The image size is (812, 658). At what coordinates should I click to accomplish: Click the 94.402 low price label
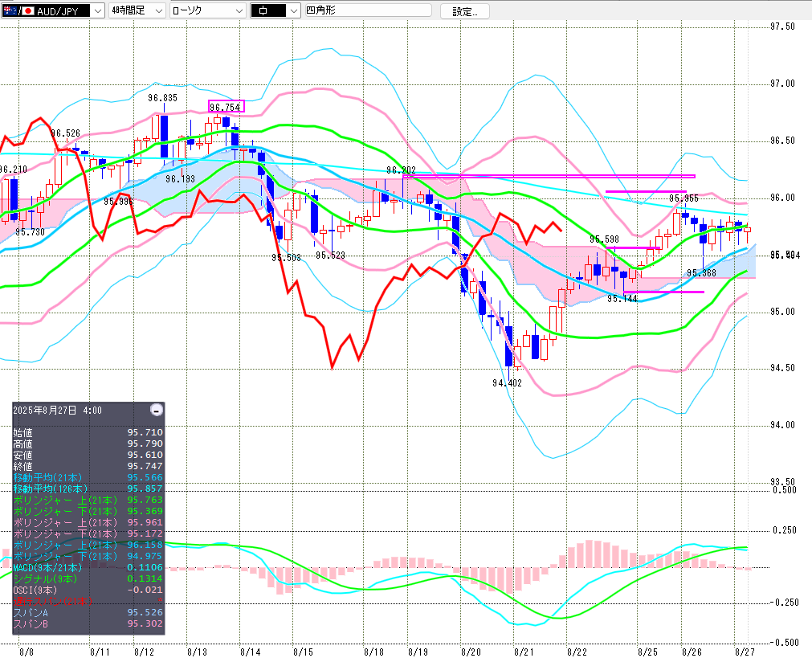pyautogui.click(x=507, y=383)
